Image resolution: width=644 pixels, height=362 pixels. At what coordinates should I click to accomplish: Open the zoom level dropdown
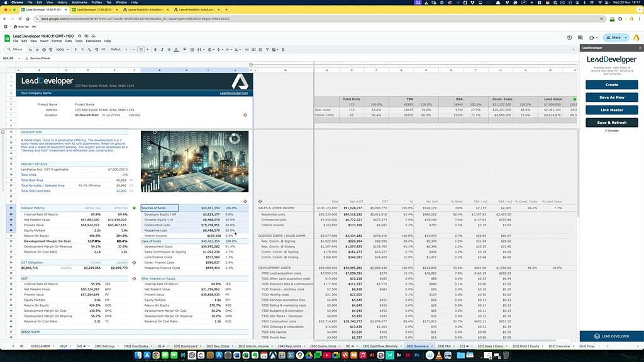tap(62, 49)
